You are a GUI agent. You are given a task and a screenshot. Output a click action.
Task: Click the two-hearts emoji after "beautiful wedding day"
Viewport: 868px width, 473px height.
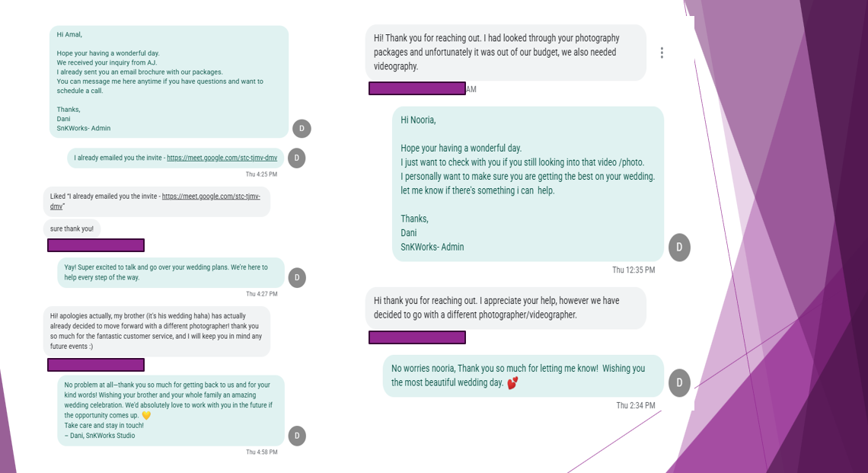point(512,383)
